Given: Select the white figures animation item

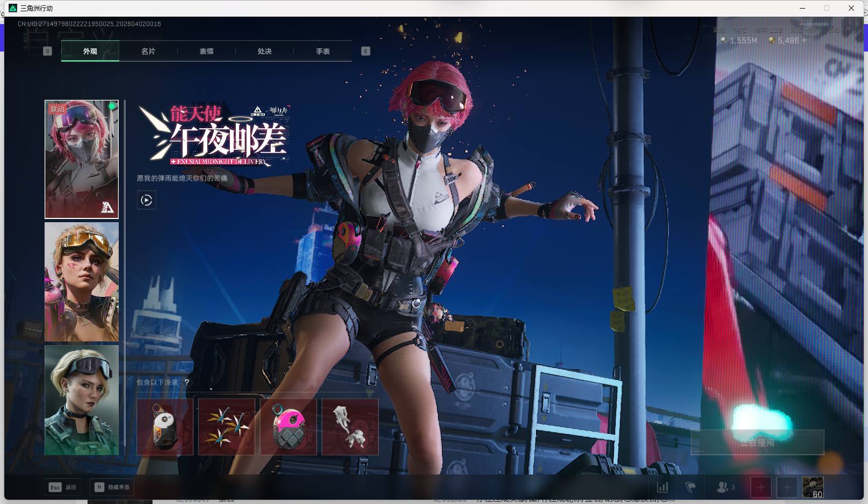Looking at the screenshot, I should coord(350,427).
